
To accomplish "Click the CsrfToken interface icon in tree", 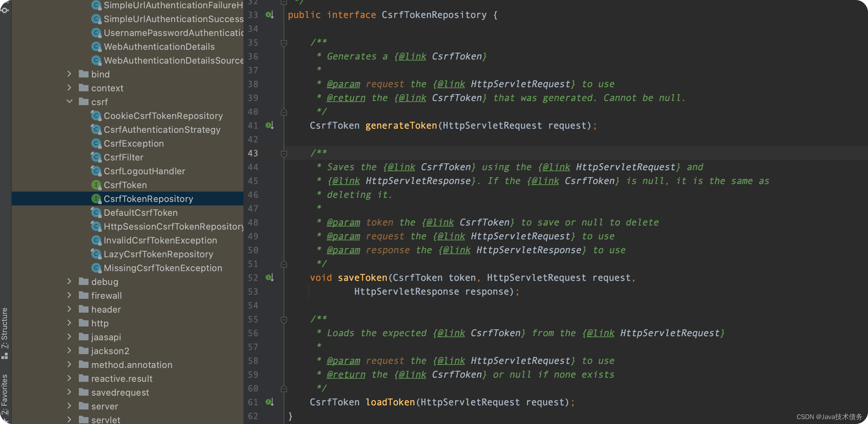I will (96, 185).
